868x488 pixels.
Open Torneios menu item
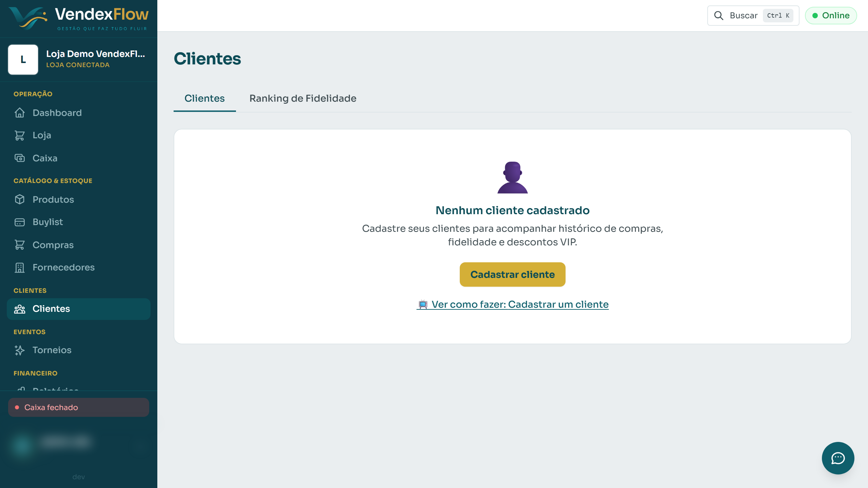(79, 350)
